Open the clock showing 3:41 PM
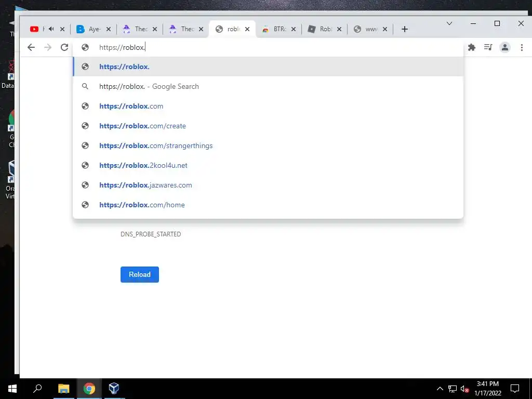This screenshot has height=399, width=532. (x=487, y=389)
